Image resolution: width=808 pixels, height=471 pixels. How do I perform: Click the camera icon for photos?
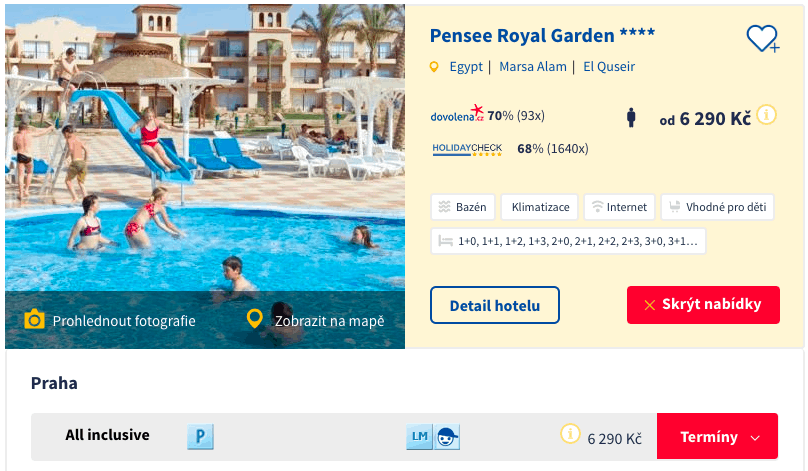[x=35, y=320]
